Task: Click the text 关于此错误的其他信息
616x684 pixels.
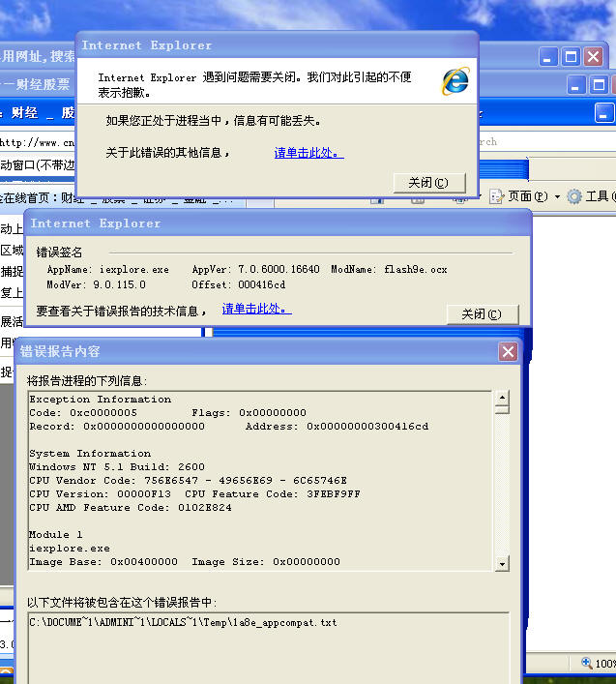Action: point(168,153)
